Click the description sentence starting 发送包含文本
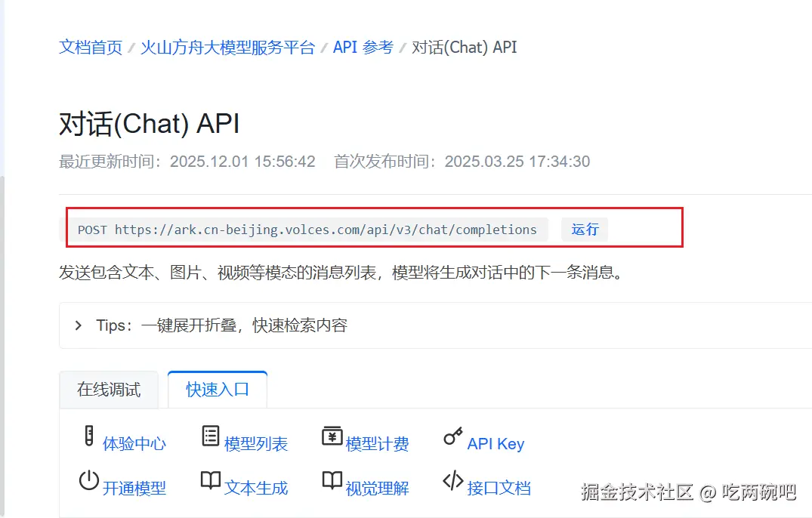812x518 pixels. (341, 272)
